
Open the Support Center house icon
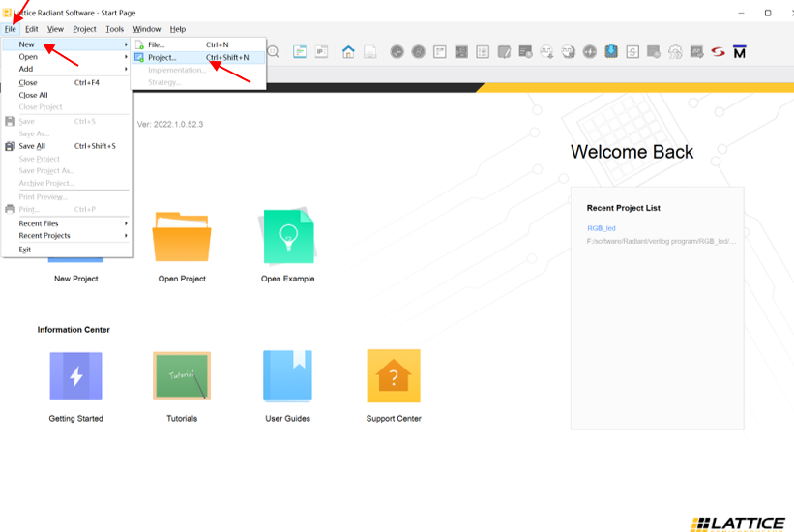(x=394, y=376)
